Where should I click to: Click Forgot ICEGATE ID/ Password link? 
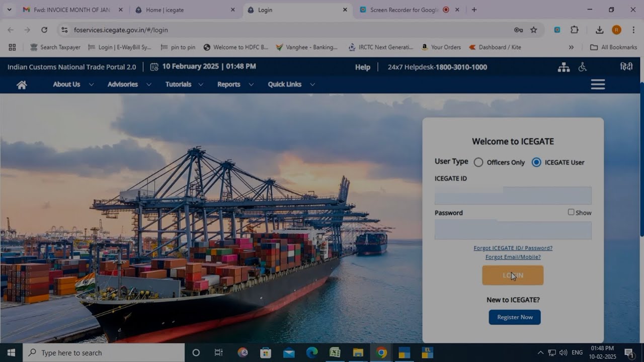point(513,248)
